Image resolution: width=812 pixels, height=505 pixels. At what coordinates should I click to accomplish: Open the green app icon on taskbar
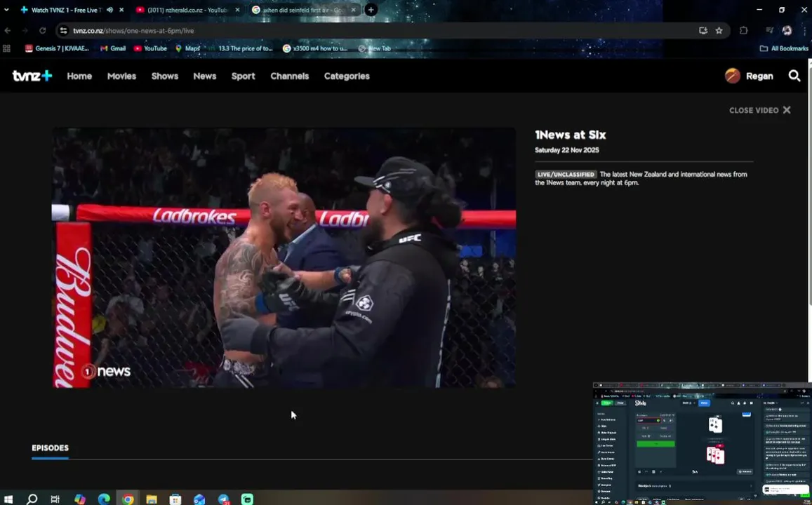click(x=248, y=499)
